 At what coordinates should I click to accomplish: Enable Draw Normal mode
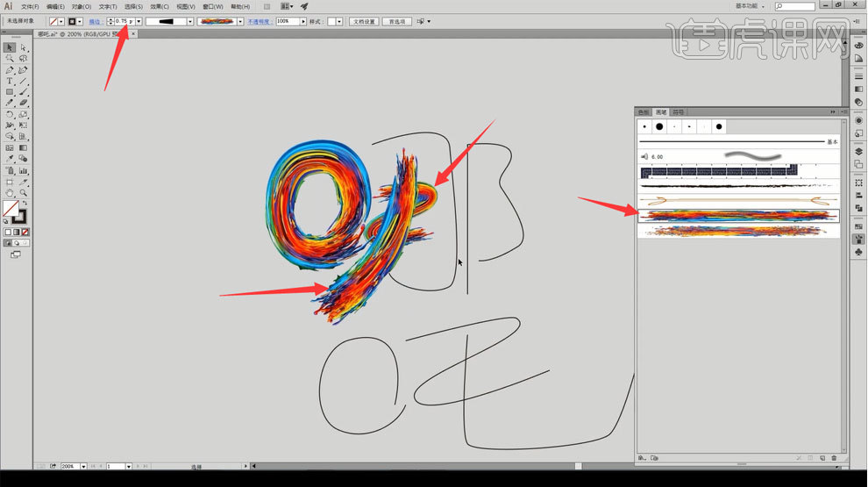8,243
